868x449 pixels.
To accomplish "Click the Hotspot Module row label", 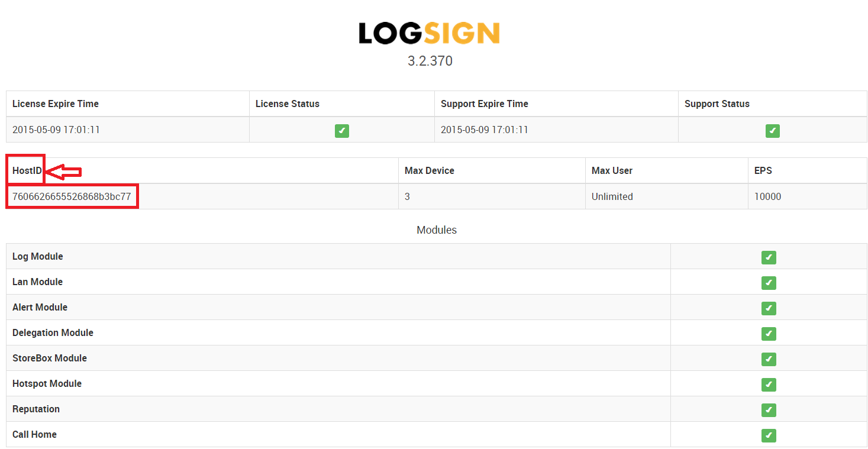I will pyautogui.click(x=47, y=383).
